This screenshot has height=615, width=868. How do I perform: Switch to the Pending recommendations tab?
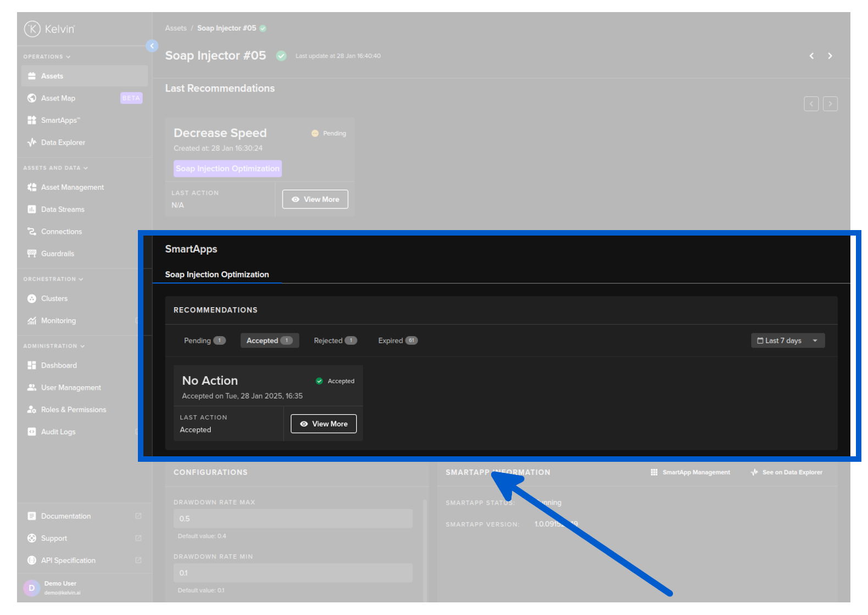(x=204, y=341)
